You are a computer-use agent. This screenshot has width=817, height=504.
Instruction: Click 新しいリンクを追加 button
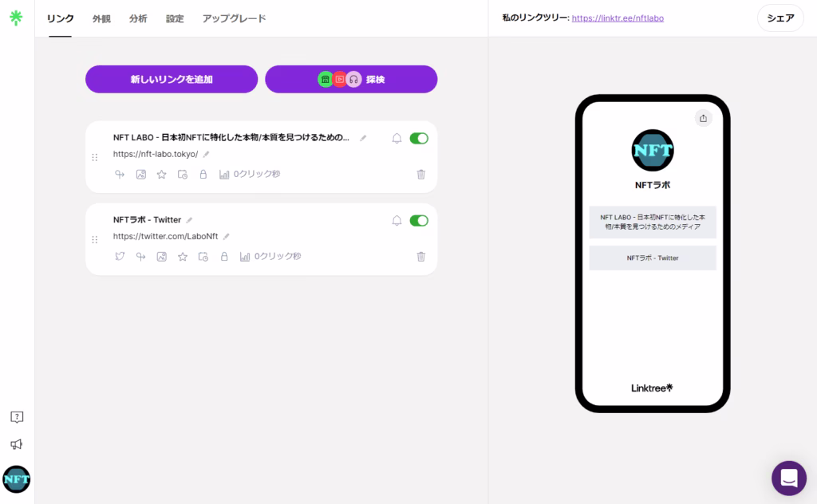point(172,79)
